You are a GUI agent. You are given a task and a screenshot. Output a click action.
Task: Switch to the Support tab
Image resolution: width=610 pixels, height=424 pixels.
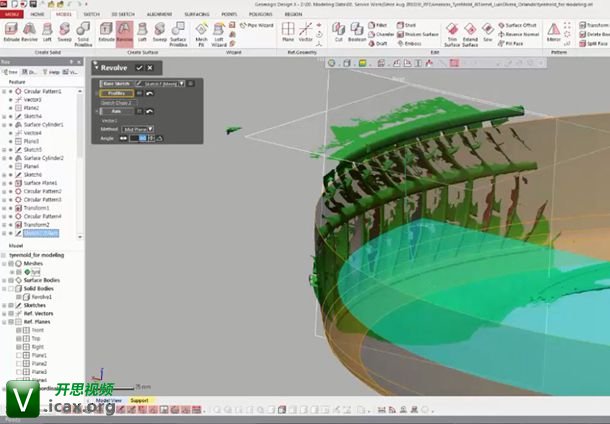139,400
